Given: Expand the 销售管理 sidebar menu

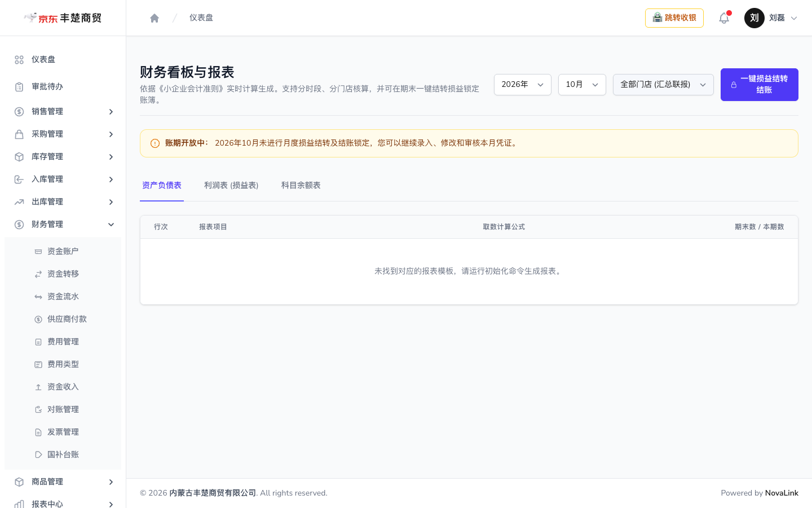Looking at the screenshot, I should [63, 112].
